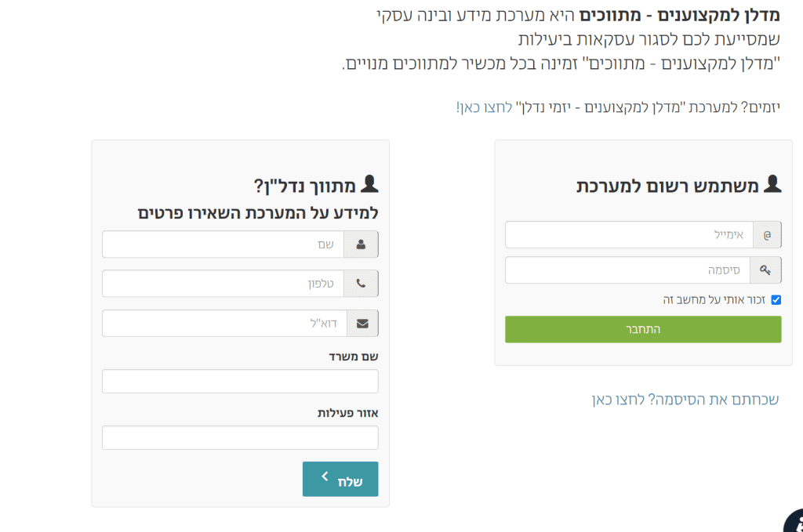The height and width of the screenshot is (532, 803).
Task: Uncheck the זכור אותי על מחשב זה checkbox
Action: tap(776, 299)
